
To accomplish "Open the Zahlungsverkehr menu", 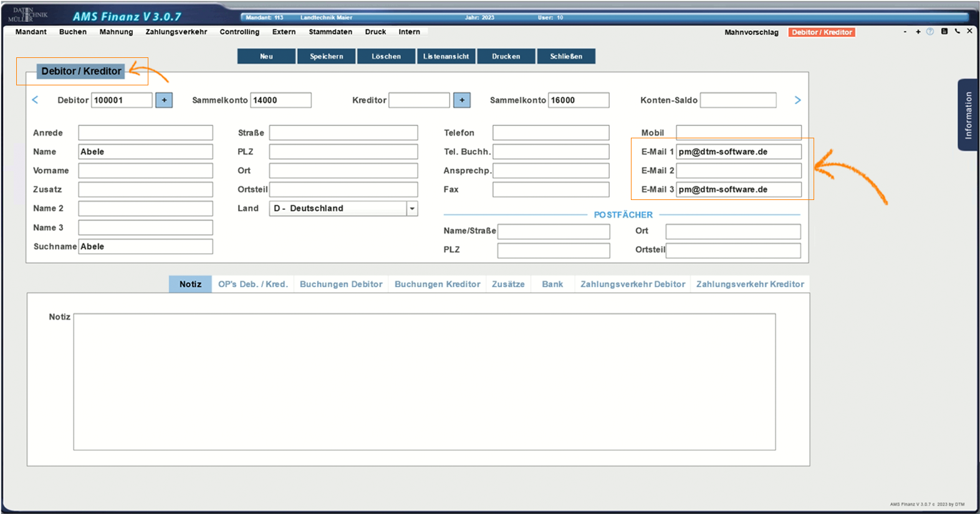I will click(176, 32).
